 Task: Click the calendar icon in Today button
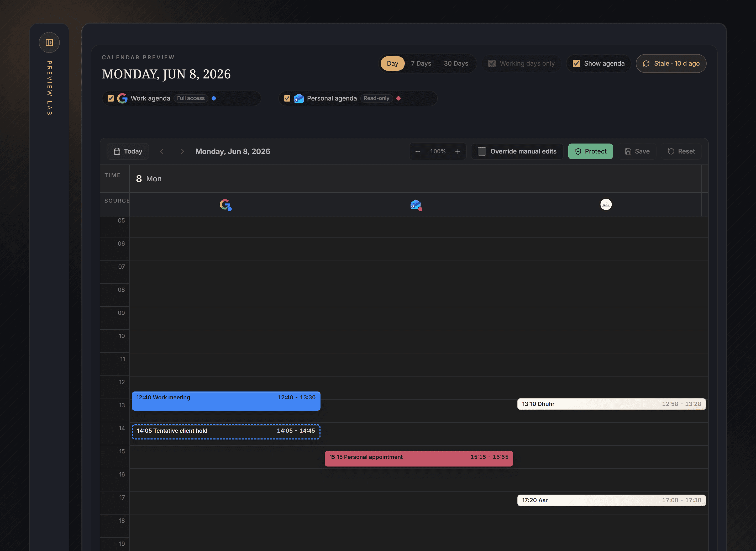[117, 151]
